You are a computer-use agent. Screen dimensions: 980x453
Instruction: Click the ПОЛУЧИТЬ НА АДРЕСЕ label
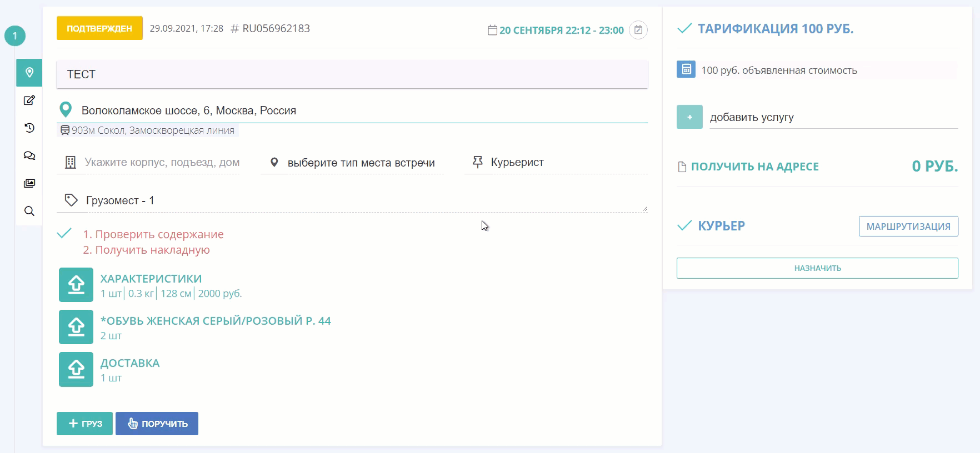click(755, 167)
